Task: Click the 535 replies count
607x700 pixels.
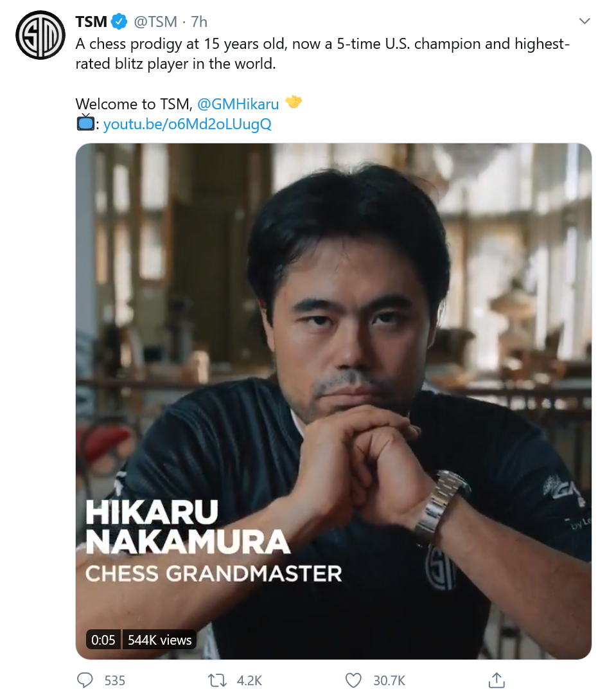Action: [x=115, y=680]
